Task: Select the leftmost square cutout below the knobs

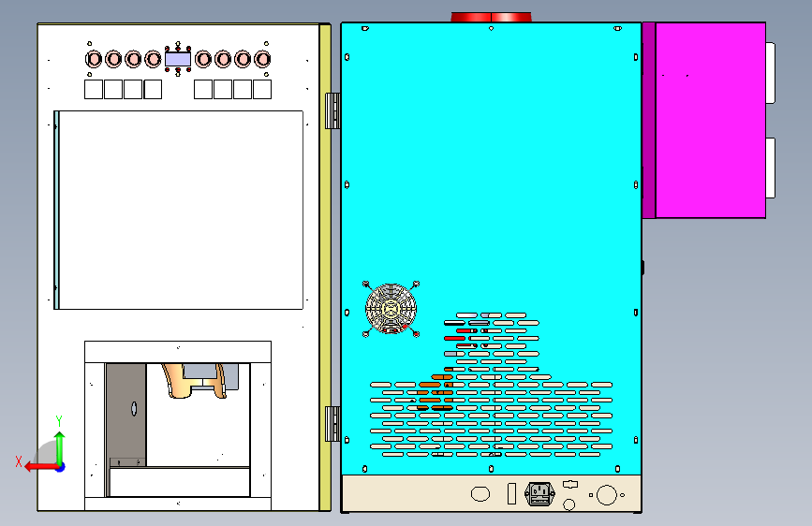Action: [94, 89]
